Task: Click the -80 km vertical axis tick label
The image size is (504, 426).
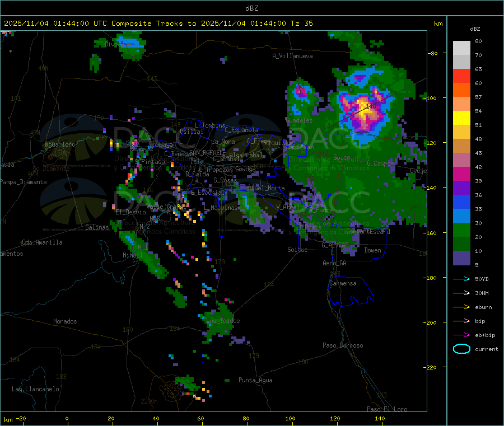Action: [433, 53]
